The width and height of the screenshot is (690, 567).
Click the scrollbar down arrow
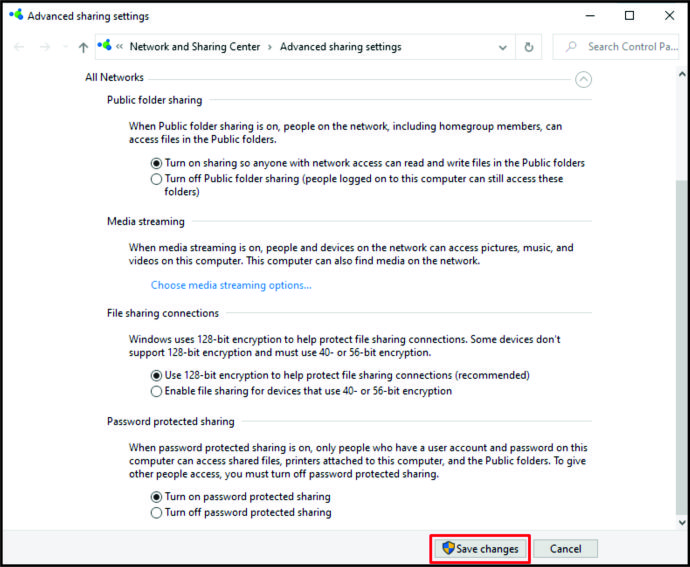(682, 523)
